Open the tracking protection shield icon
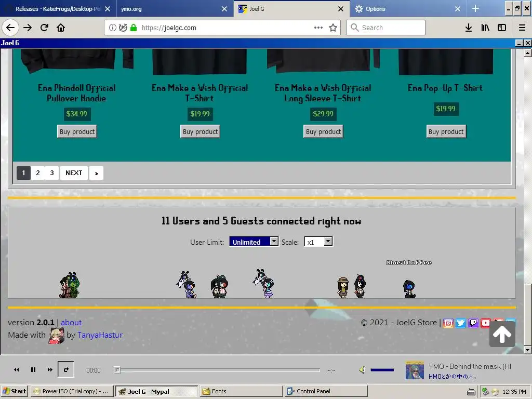 [123, 28]
